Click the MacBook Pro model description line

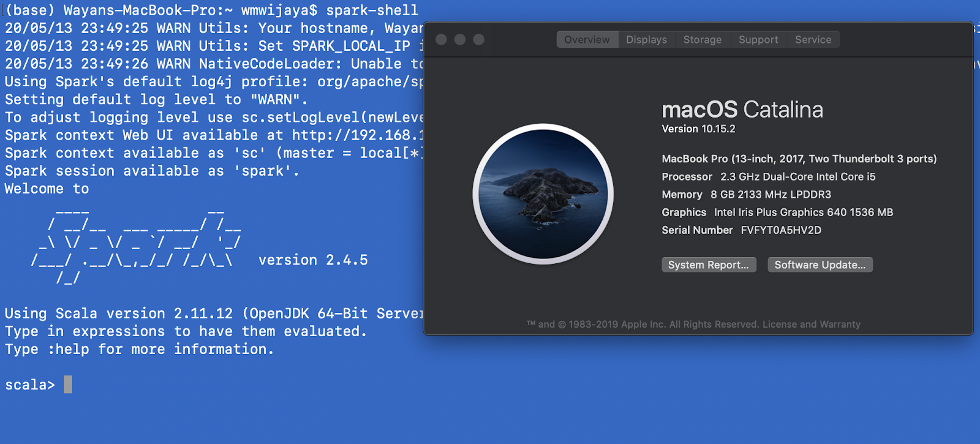tap(799, 159)
